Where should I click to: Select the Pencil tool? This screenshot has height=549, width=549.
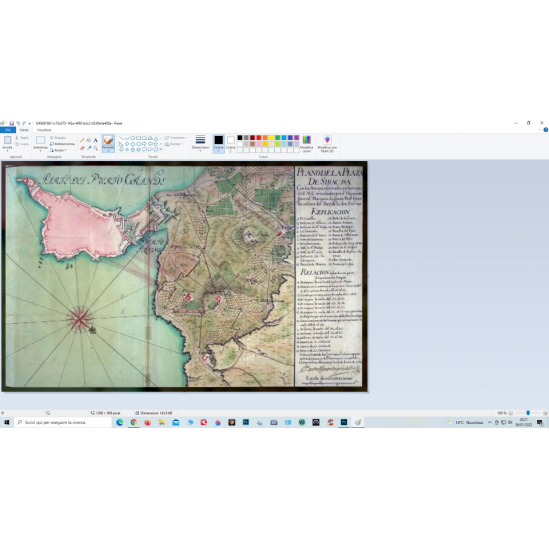[82, 140]
